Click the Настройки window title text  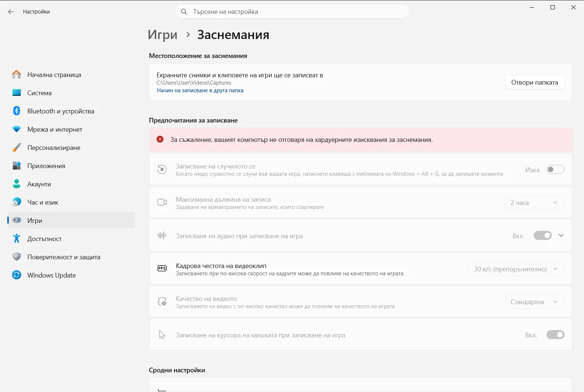coord(36,12)
